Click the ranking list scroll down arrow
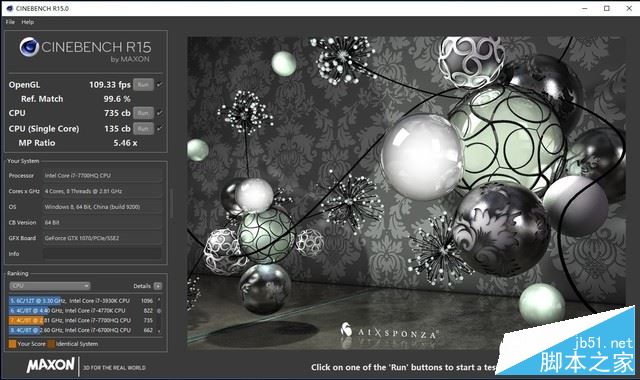640x380 pixels. click(159, 331)
